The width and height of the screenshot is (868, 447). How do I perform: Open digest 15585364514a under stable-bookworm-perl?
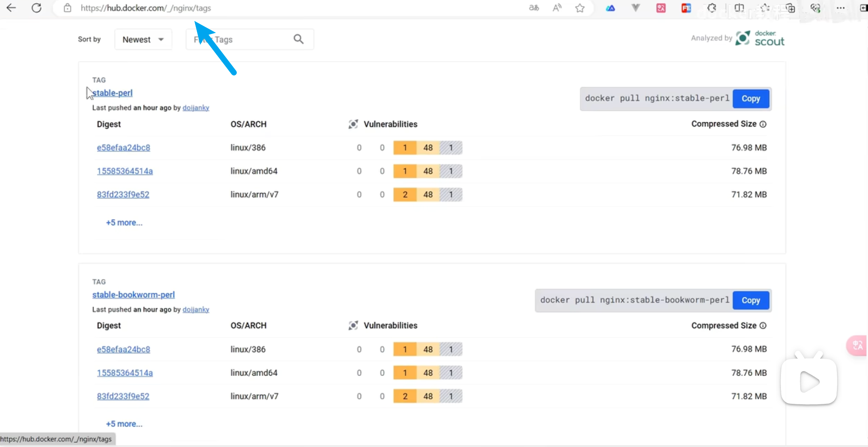point(125,373)
